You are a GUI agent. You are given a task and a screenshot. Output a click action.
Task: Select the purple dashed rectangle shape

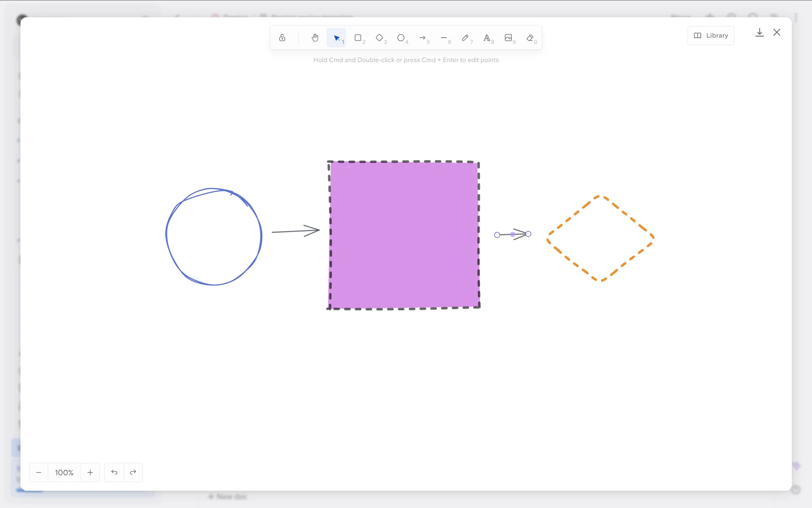404,235
